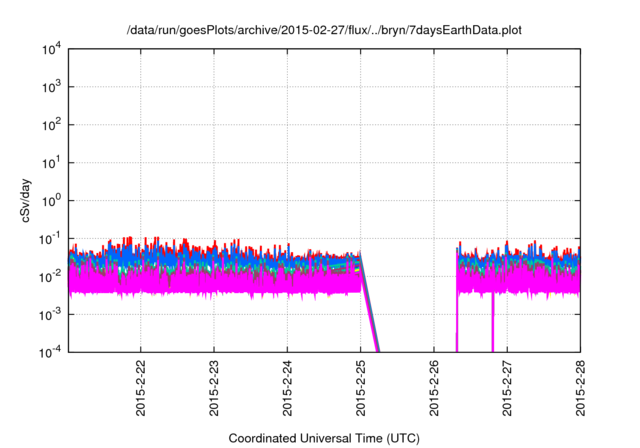Viewport: 640px width, 448px height.
Task: Click the 10^-4 y-axis tick label
Action: 50,352
